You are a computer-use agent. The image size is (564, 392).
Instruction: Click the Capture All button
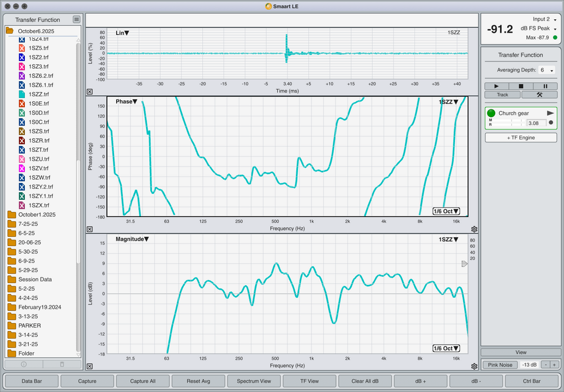tap(143, 381)
